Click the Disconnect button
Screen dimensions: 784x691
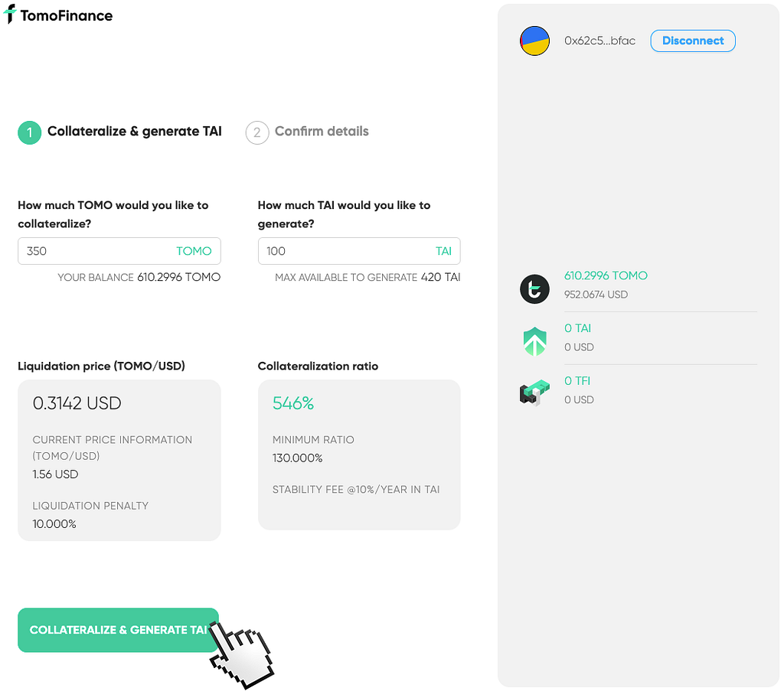point(692,41)
